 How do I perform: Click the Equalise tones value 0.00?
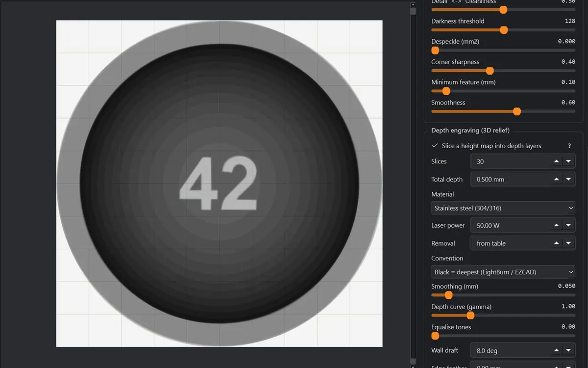(x=568, y=327)
